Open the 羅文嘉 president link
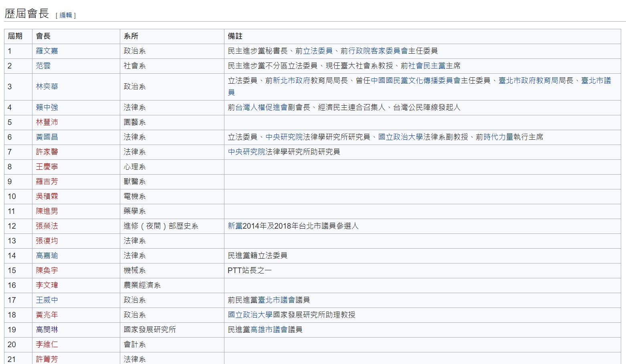The height and width of the screenshot is (364, 626). 47,51
